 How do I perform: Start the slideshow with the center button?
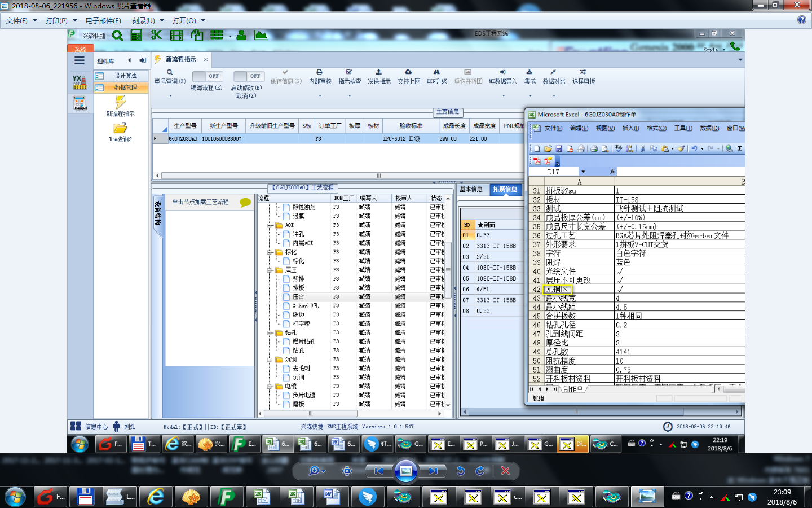[x=405, y=471]
